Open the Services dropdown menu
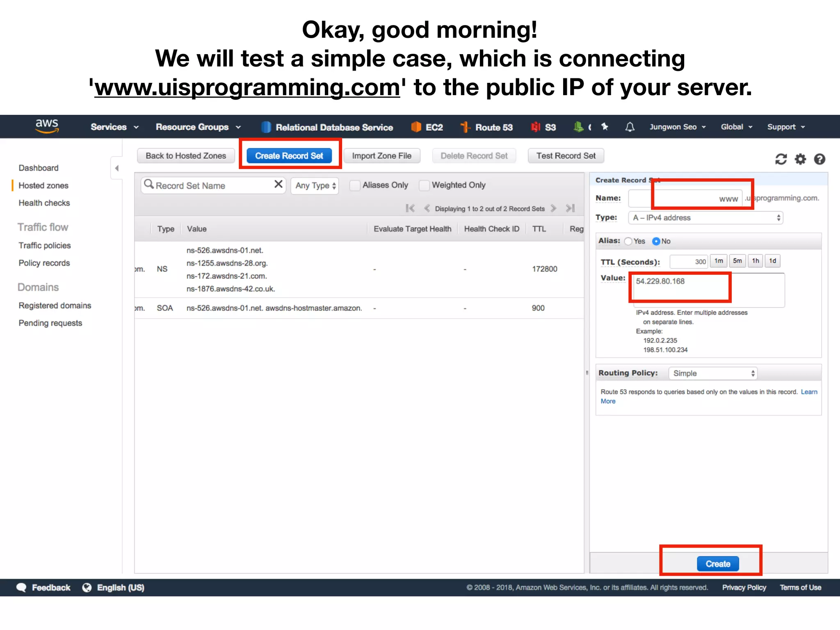This screenshot has width=840, height=630. tap(114, 127)
